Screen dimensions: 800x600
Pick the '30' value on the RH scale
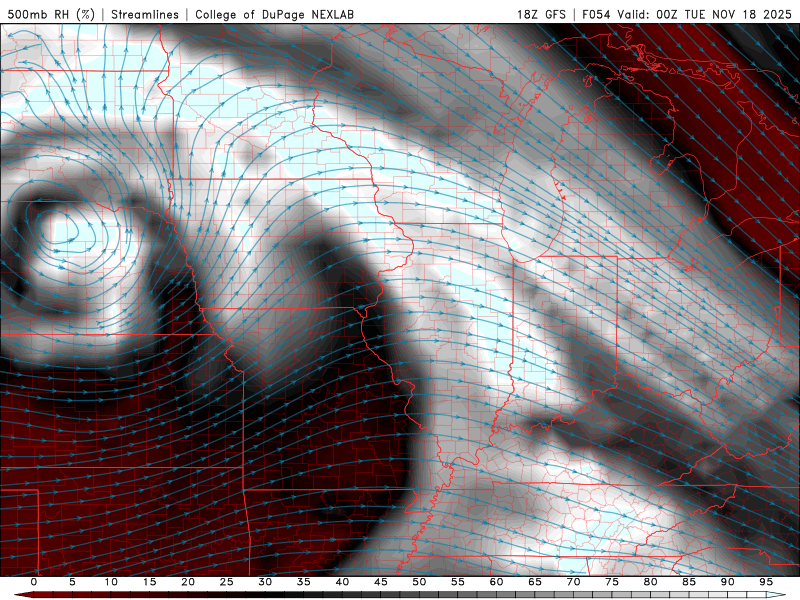tap(265, 582)
